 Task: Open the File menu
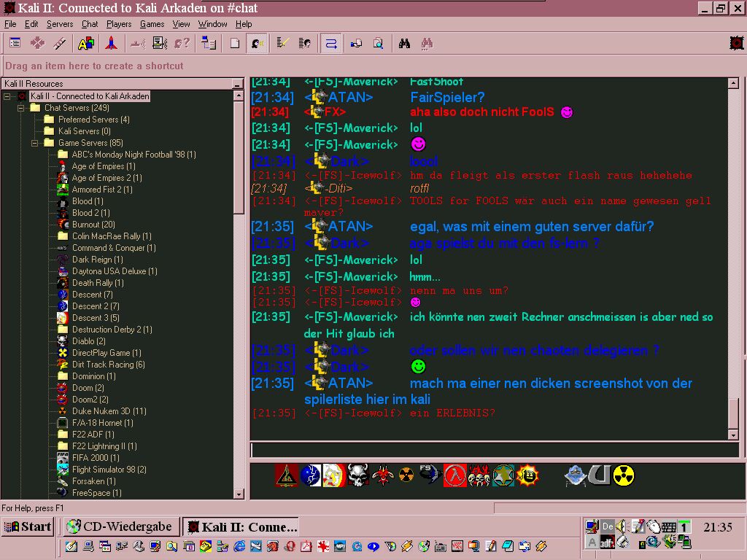[x=10, y=24]
